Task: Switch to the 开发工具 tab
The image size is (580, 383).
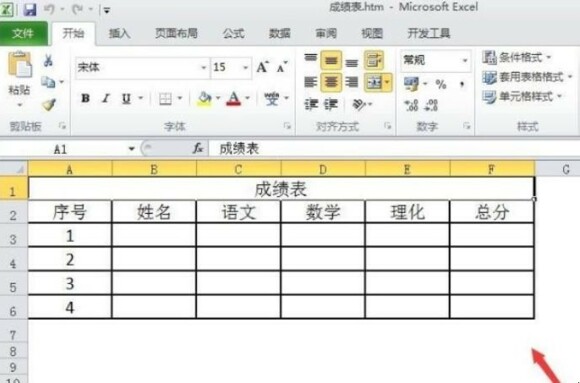Action: (x=429, y=34)
